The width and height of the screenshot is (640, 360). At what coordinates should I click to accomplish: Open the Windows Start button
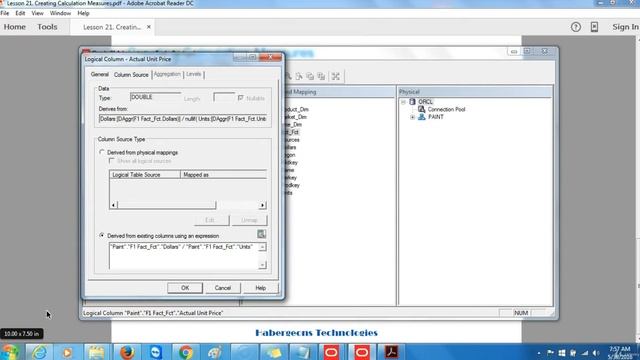coord(10,352)
